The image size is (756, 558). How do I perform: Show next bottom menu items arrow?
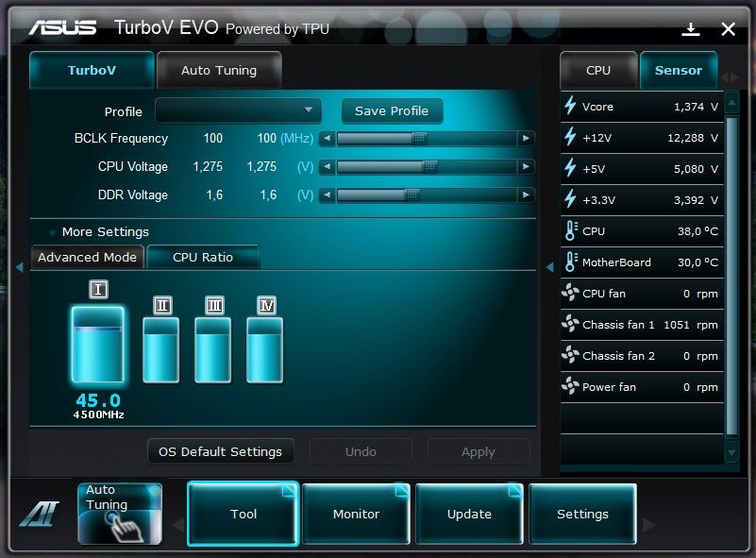(649, 525)
